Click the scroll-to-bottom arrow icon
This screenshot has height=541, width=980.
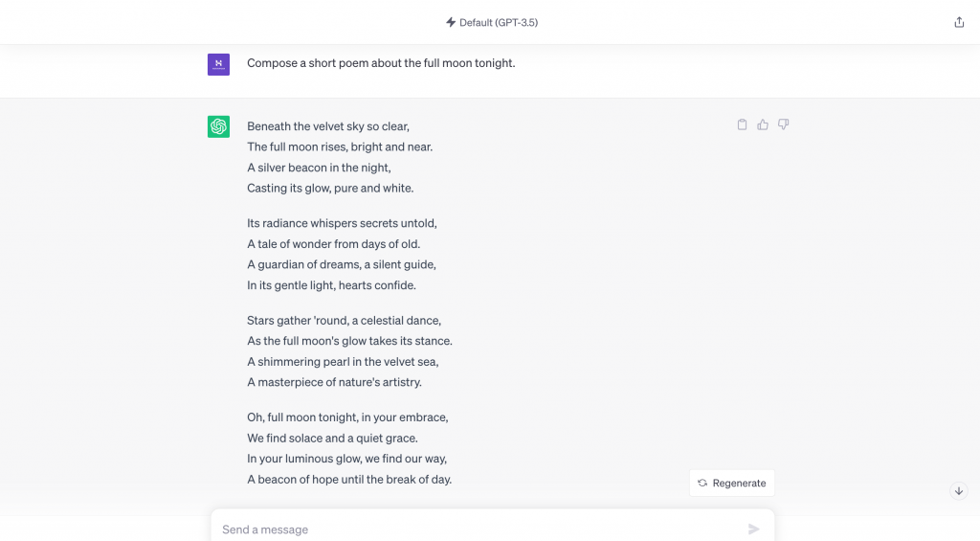959,490
